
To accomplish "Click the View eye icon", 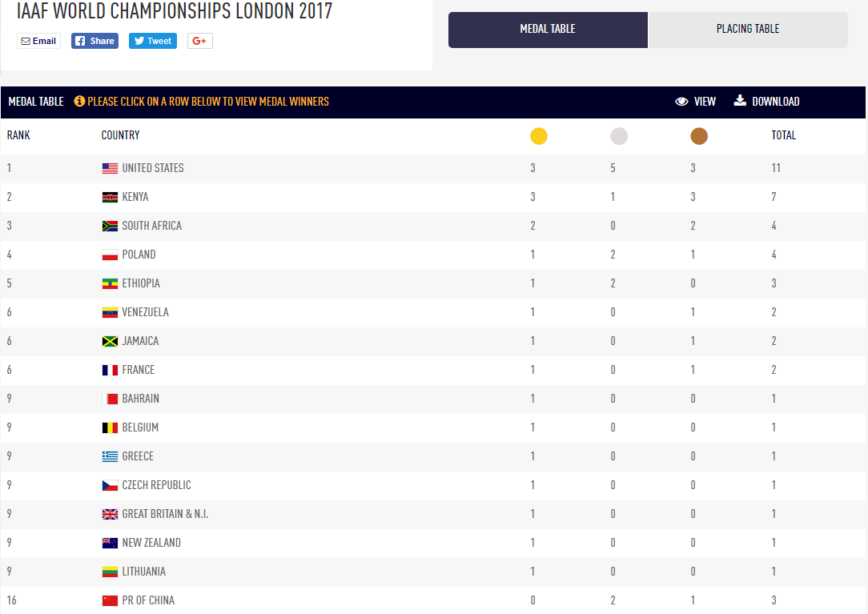I will click(682, 102).
